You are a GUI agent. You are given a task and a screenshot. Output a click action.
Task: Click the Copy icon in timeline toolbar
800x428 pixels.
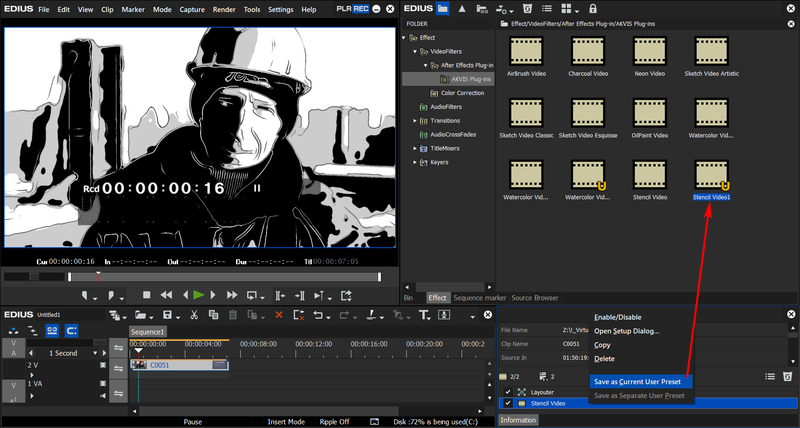point(213,315)
